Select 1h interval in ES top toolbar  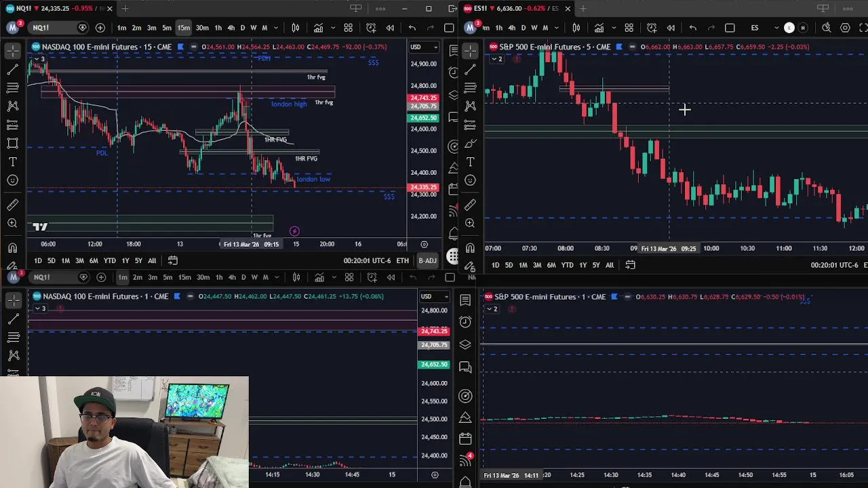(x=498, y=28)
